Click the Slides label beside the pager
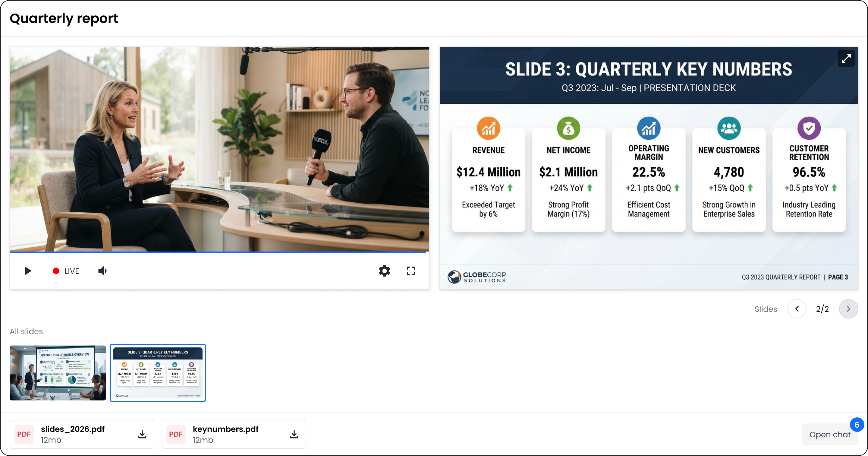 coord(766,309)
